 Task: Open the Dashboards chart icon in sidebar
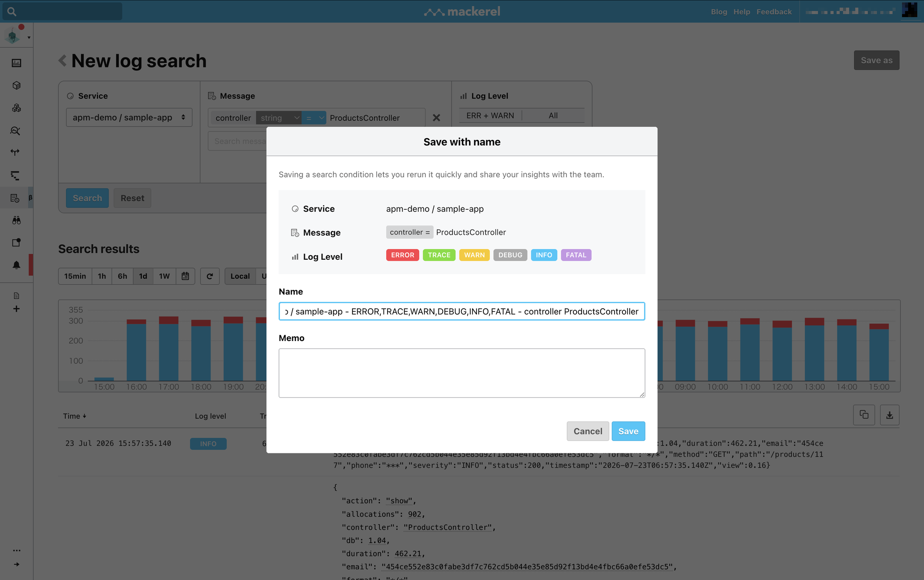click(x=16, y=63)
